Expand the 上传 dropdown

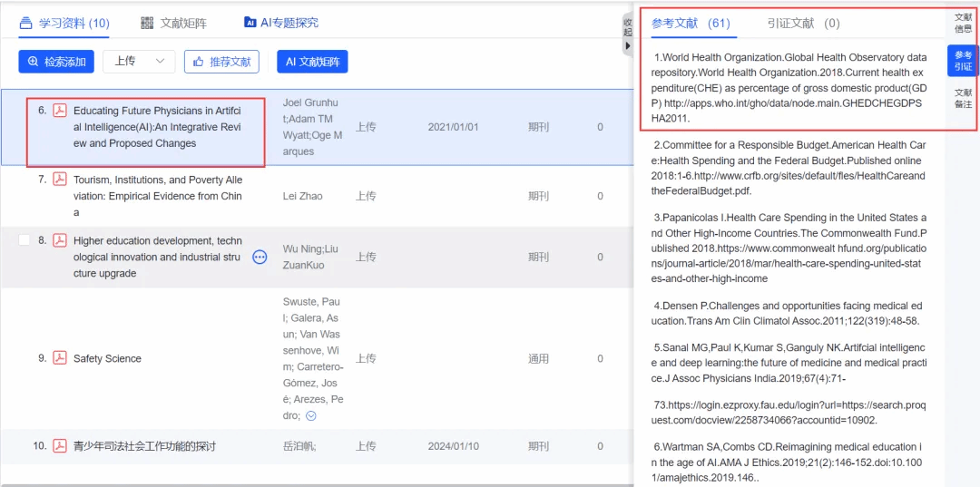[x=139, y=61]
